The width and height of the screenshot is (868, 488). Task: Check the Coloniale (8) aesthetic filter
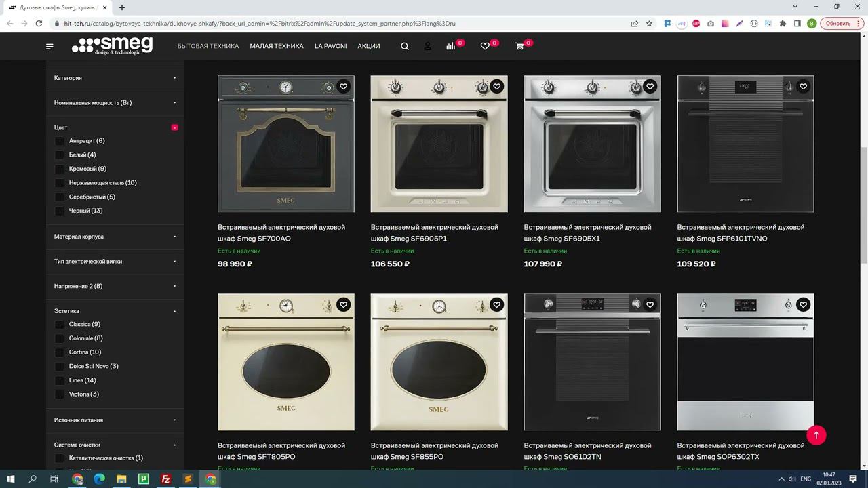[60, 338]
